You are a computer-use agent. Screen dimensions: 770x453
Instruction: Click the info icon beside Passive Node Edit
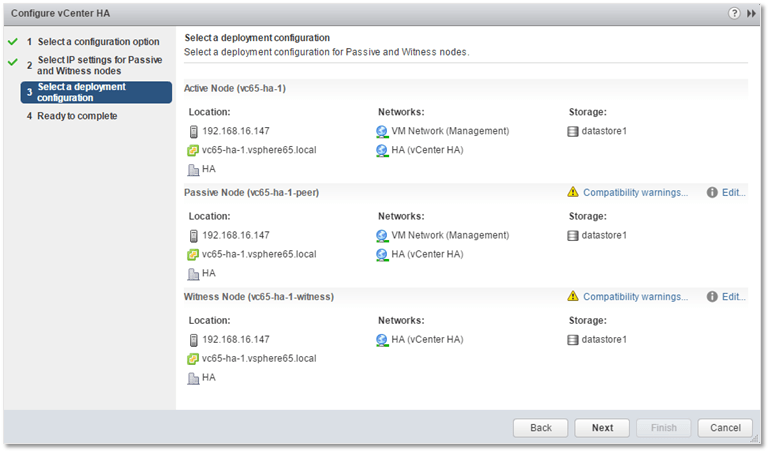pyautogui.click(x=712, y=193)
